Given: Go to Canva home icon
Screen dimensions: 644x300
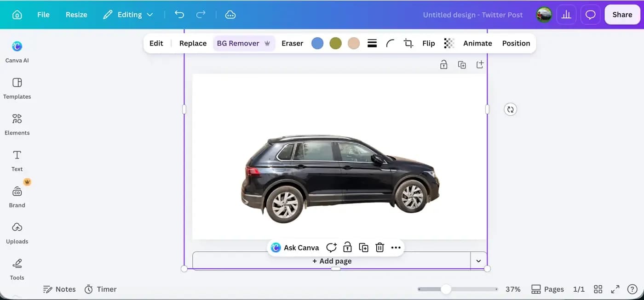Looking at the screenshot, I should 17,15.
